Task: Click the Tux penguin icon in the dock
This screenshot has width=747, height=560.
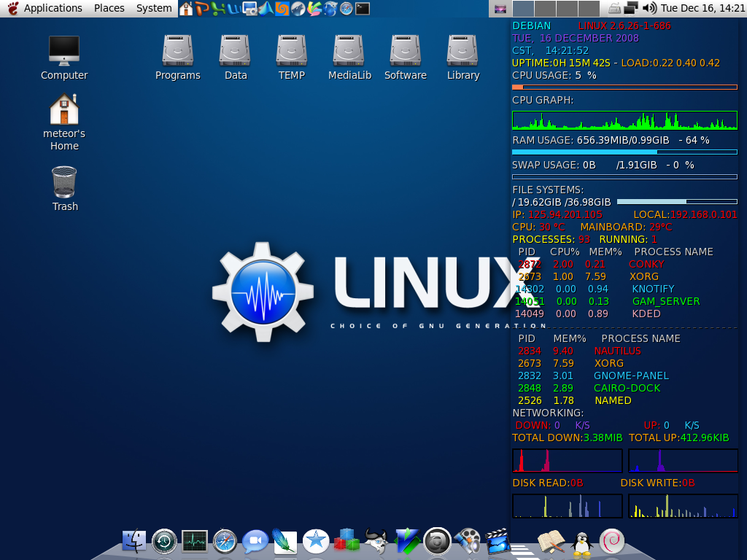Action: coord(581,542)
